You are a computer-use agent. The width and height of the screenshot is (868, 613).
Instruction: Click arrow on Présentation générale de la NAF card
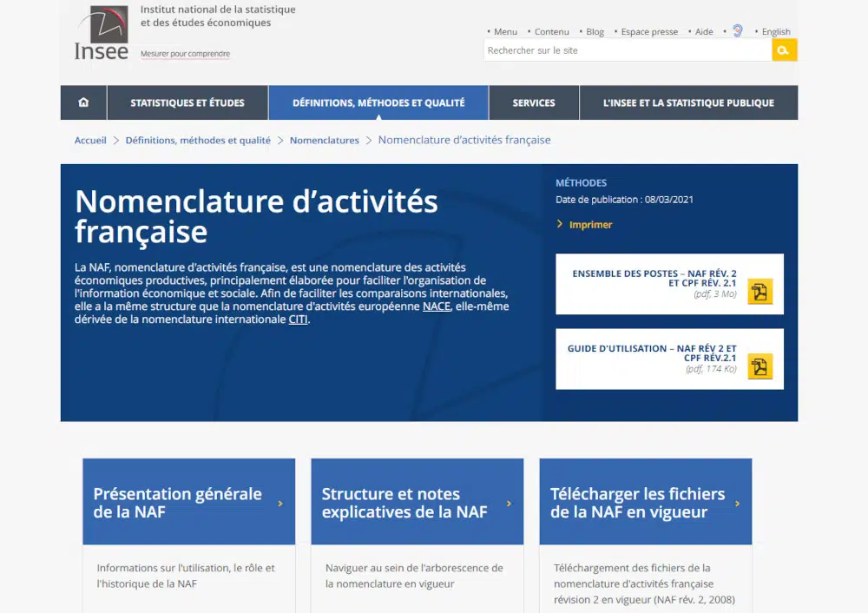[279, 503]
